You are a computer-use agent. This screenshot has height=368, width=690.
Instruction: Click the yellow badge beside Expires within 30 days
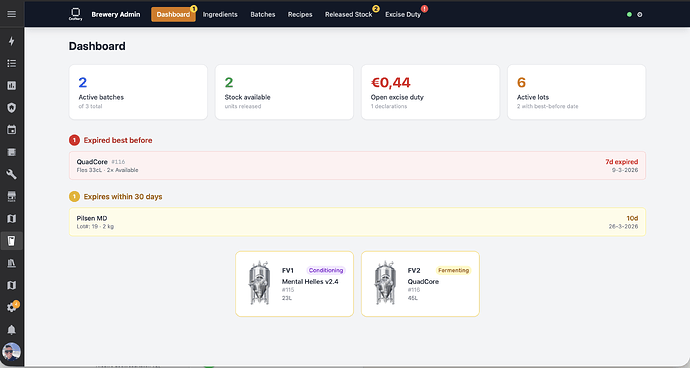tap(74, 197)
